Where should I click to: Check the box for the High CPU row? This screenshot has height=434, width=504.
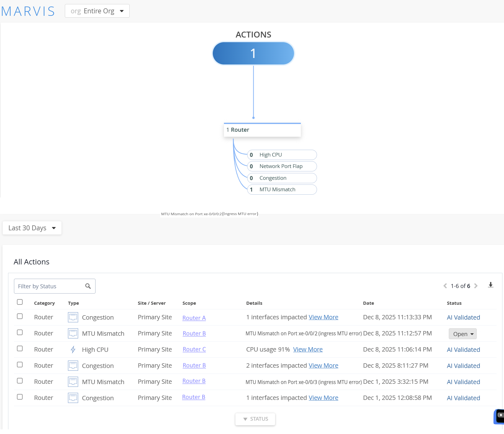20,348
